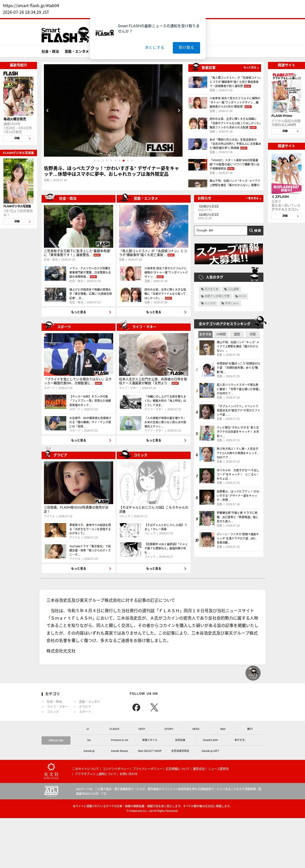Image resolution: width=305 pixels, height=868 pixels.
Task: Click the スポーツ section header
Action: pyautogui.click(x=79, y=327)
